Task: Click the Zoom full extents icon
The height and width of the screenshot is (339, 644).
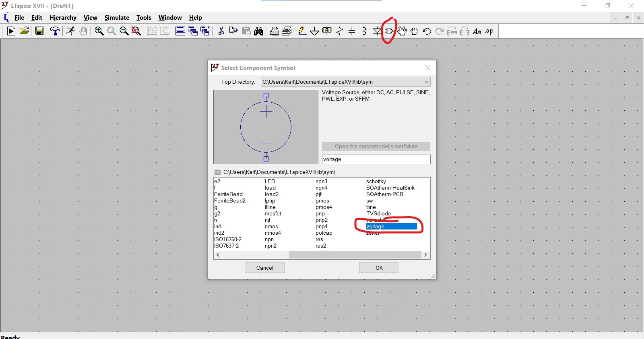Action: (x=136, y=31)
